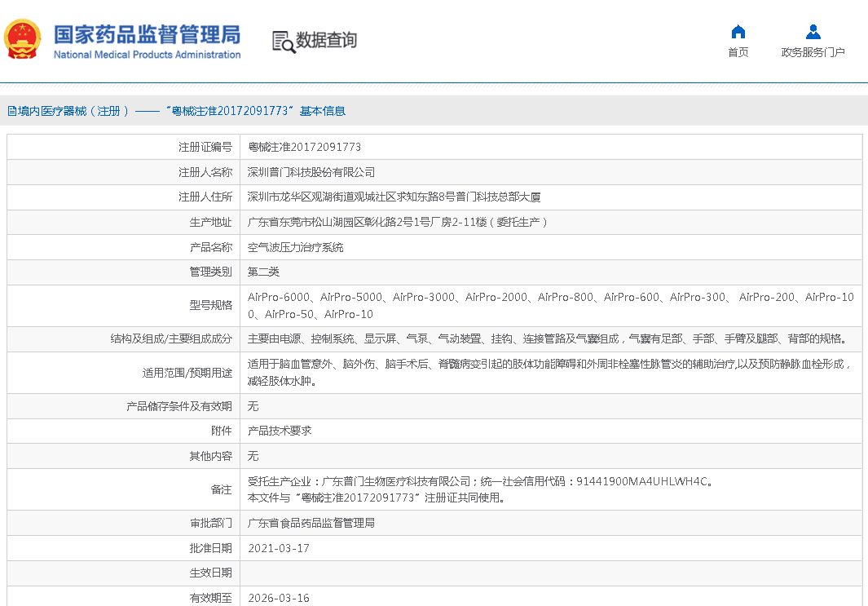Click the 国家药品监督管理局 title text

147,34
